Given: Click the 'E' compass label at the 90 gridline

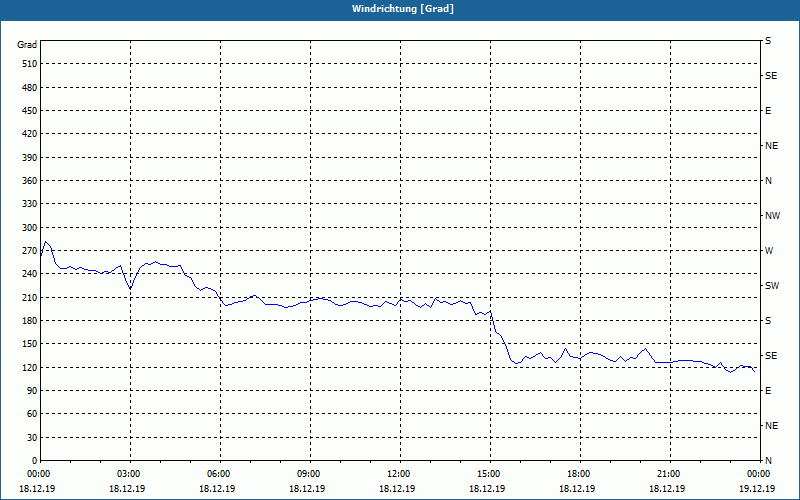Looking at the screenshot, I should coord(768,391).
